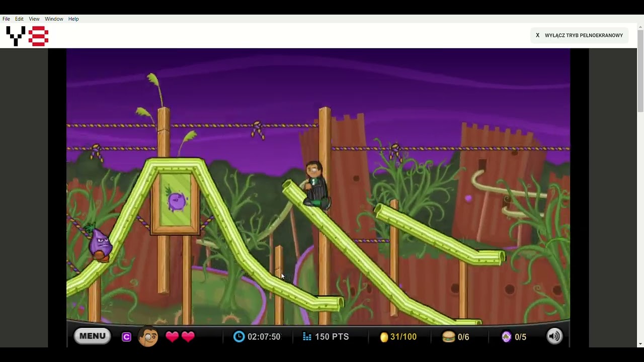The height and width of the screenshot is (362, 644).
Task: Open the View menu
Action: tap(34, 19)
